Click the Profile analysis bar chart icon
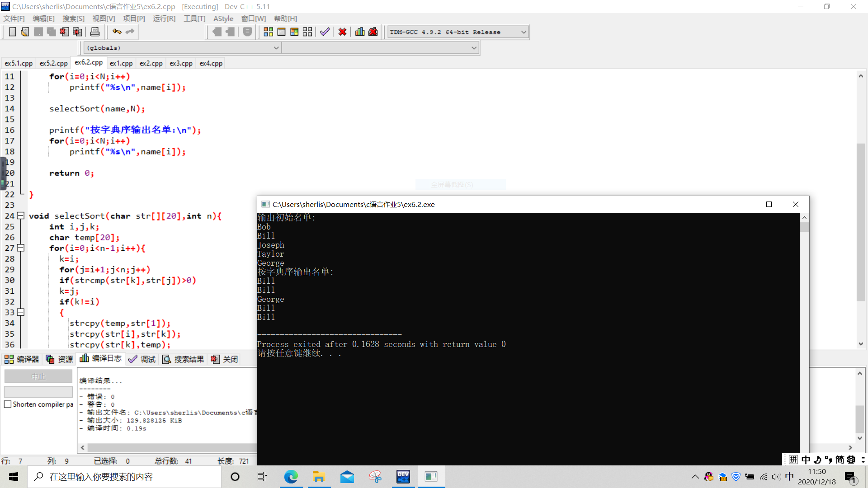The height and width of the screenshot is (488, 868). pyautogui.click(x=360, y=32)
